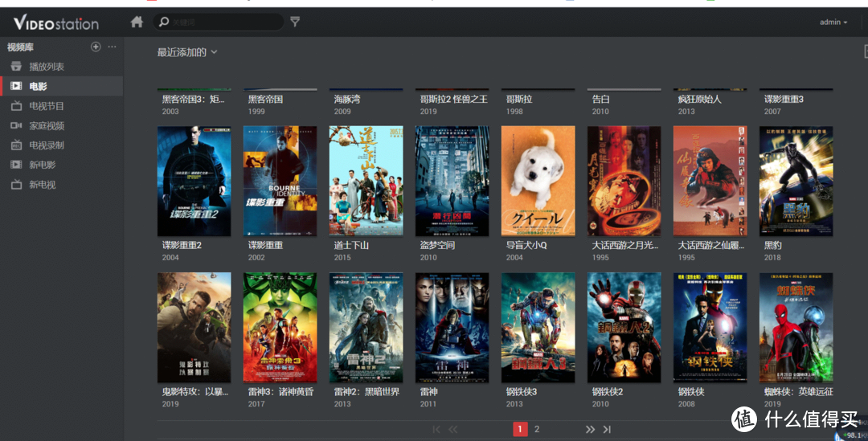Open the 家庭视频 library
The width and height of the screenshot is (868, 441).
(47, 125)
